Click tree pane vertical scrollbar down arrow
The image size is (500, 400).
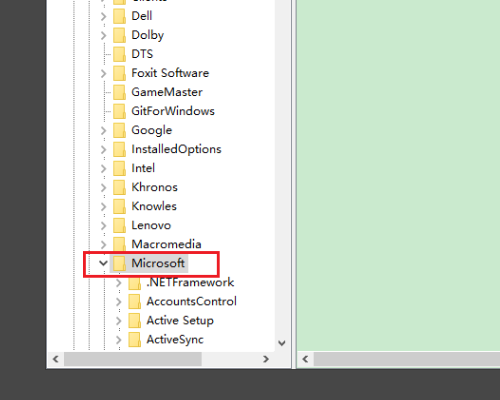point(282,343)
